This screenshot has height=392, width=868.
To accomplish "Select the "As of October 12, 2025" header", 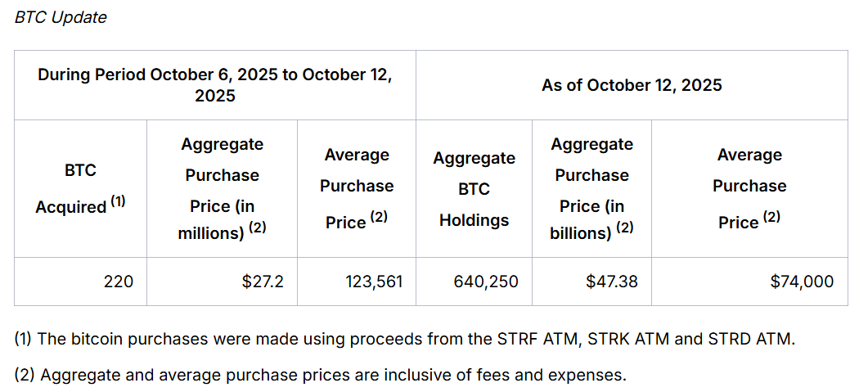I will point(632,85).
